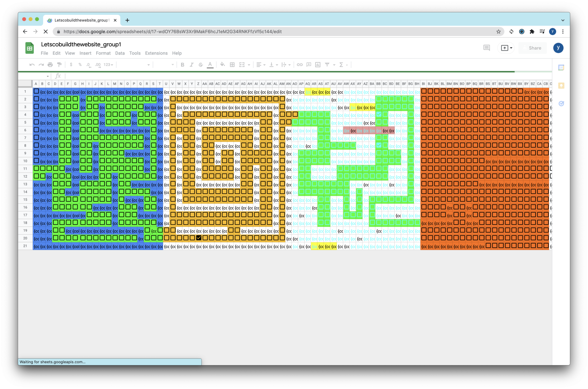Open comment history icon near Share

point(487,48)
